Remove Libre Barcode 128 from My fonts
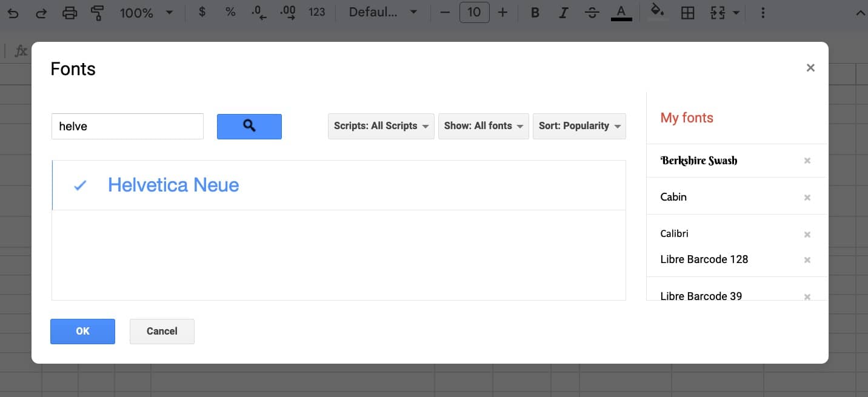 coord(807,260)
